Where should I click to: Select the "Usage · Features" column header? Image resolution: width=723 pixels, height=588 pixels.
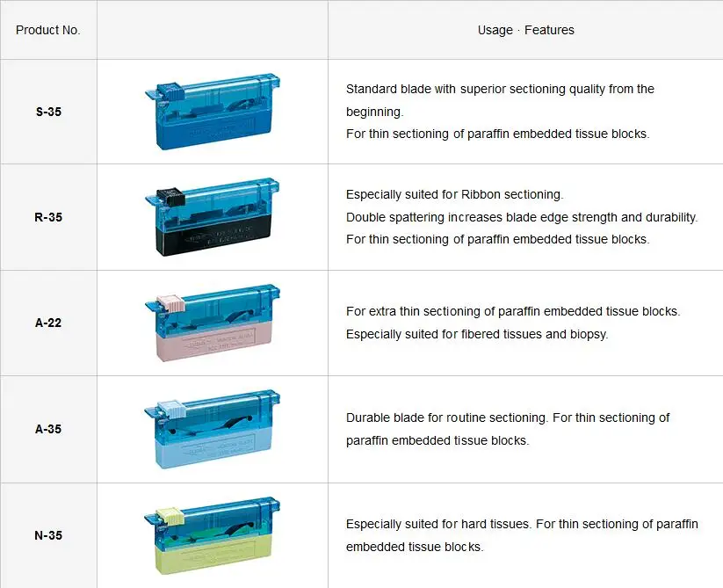(525, 30)
